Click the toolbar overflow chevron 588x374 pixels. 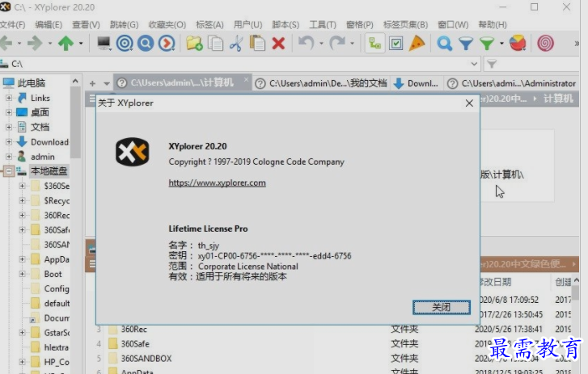577,44
